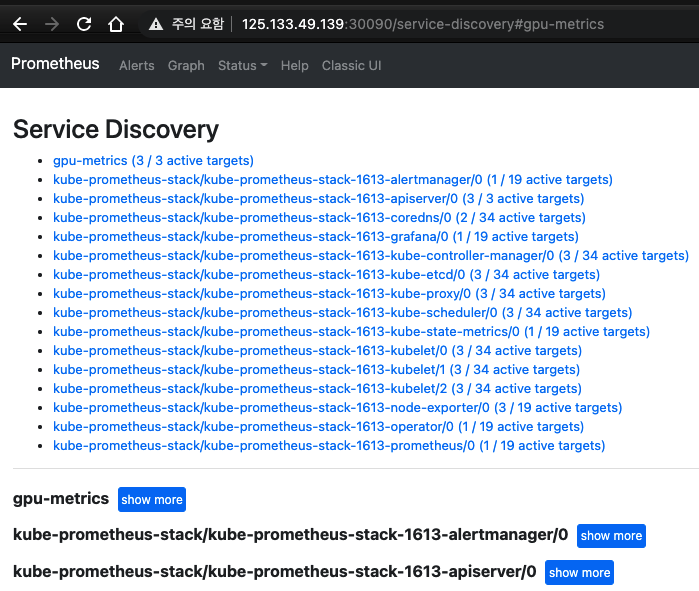Jump to kube-state-metrics/0 targets link
Image resolution: width=699 pixels, height=591 pixels.
[351, 332]
